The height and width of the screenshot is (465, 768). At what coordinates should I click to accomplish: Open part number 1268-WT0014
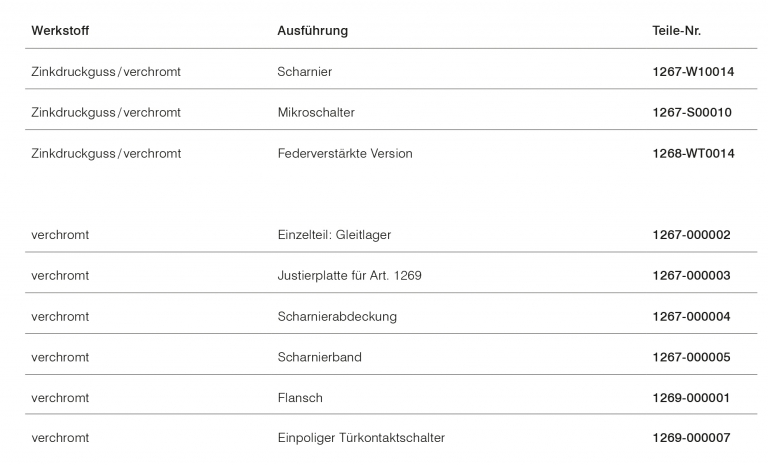[x=693, y=154]
